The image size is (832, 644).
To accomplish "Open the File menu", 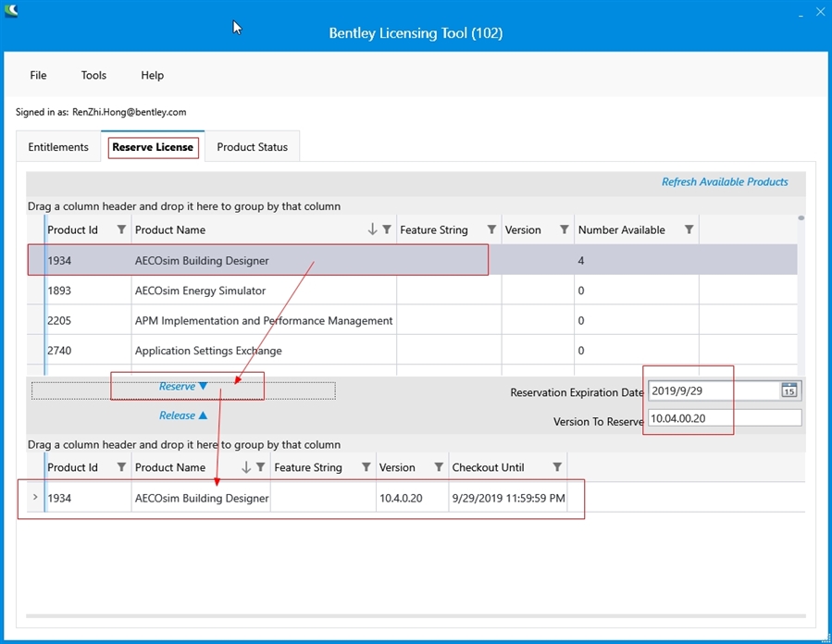I will pos(38,75).
